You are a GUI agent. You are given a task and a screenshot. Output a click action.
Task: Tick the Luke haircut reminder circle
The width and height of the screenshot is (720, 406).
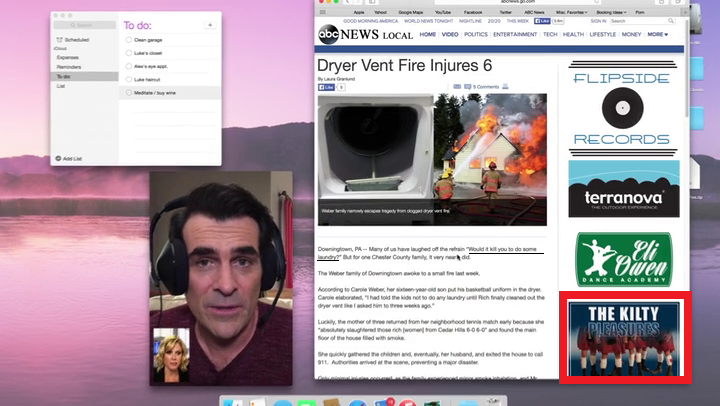coord(129,79)
